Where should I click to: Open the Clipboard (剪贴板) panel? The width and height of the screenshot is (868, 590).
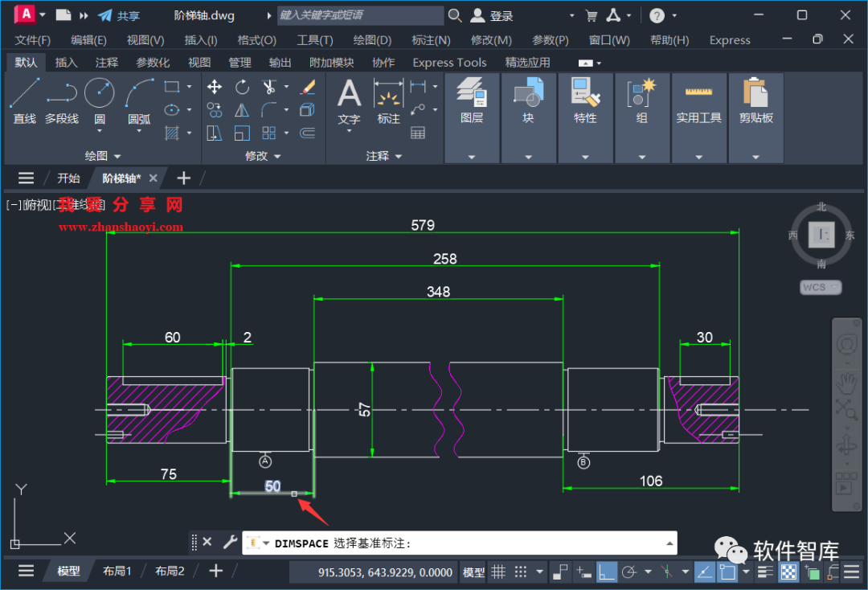756,118
